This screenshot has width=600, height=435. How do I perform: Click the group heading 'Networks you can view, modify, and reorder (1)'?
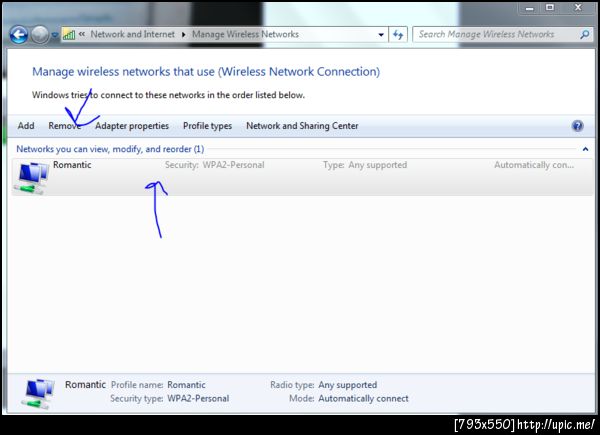point(110,149)
